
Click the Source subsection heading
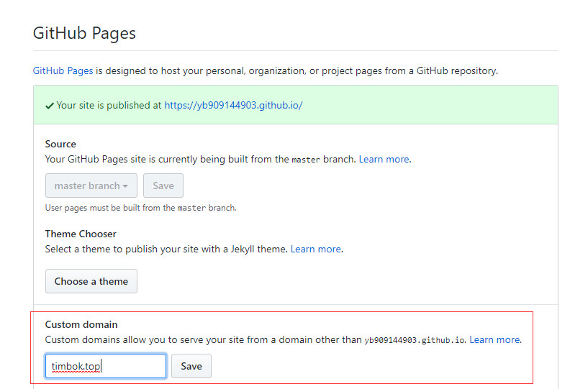pyautogui.click(x=60, y=144)
